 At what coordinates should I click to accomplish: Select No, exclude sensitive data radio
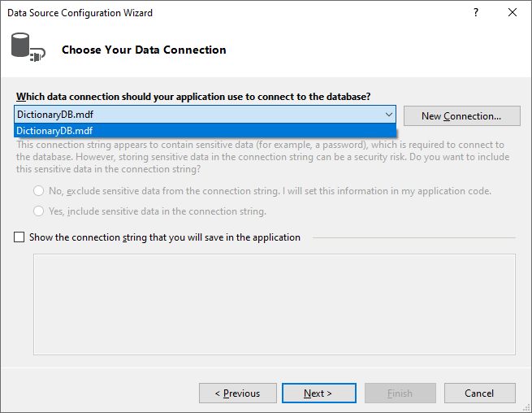(38, 191)
